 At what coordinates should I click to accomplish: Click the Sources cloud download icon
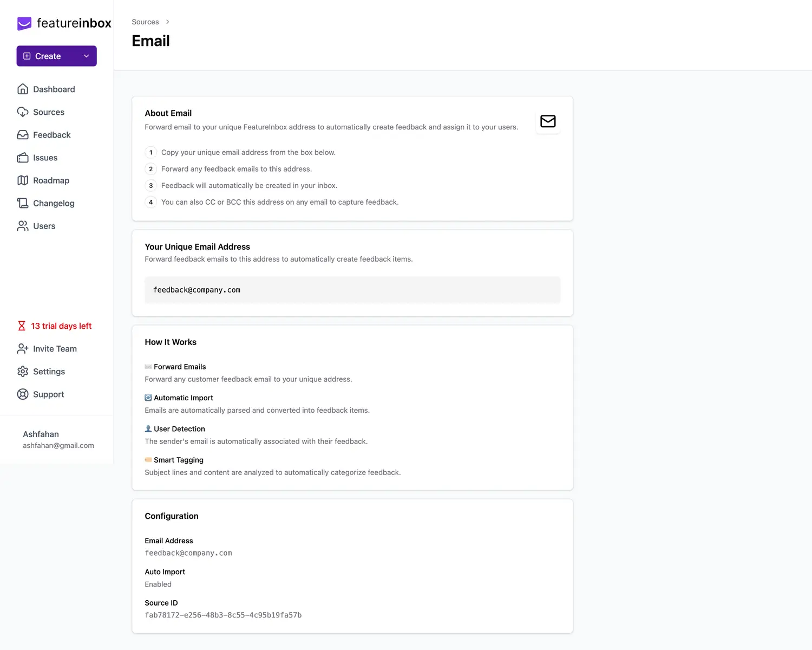[x=23, y=112]
